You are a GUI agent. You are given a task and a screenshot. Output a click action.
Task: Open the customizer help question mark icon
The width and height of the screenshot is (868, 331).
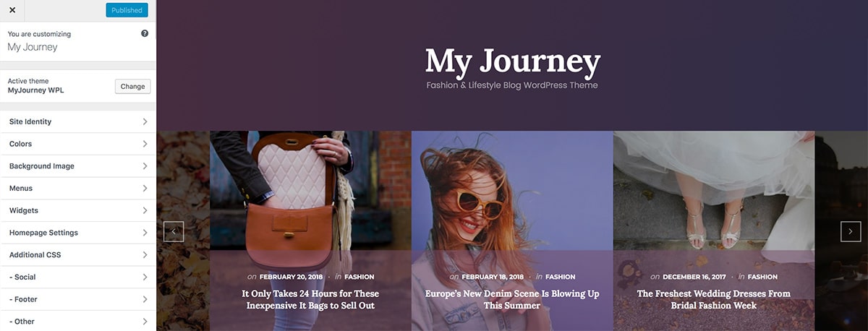coord(145,34)
